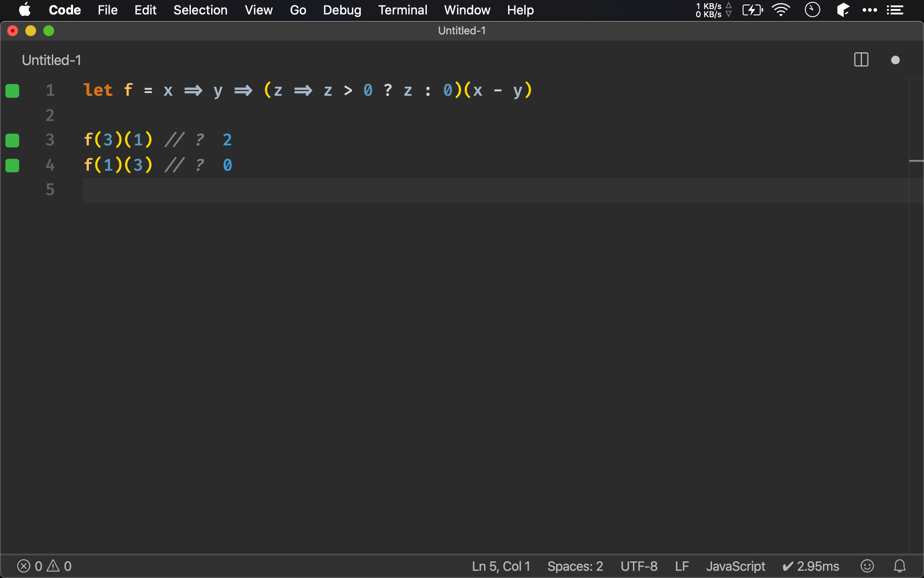Open the Apple menu

25,9
